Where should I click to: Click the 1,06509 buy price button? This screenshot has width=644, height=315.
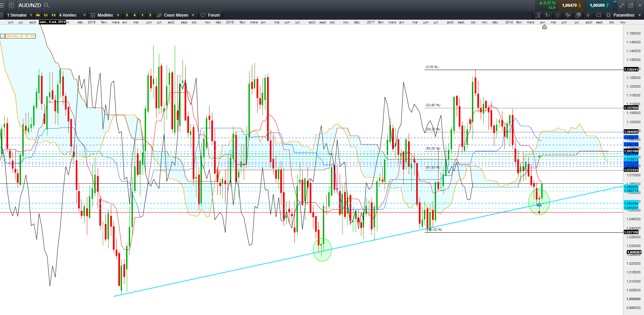coord(599,5)
